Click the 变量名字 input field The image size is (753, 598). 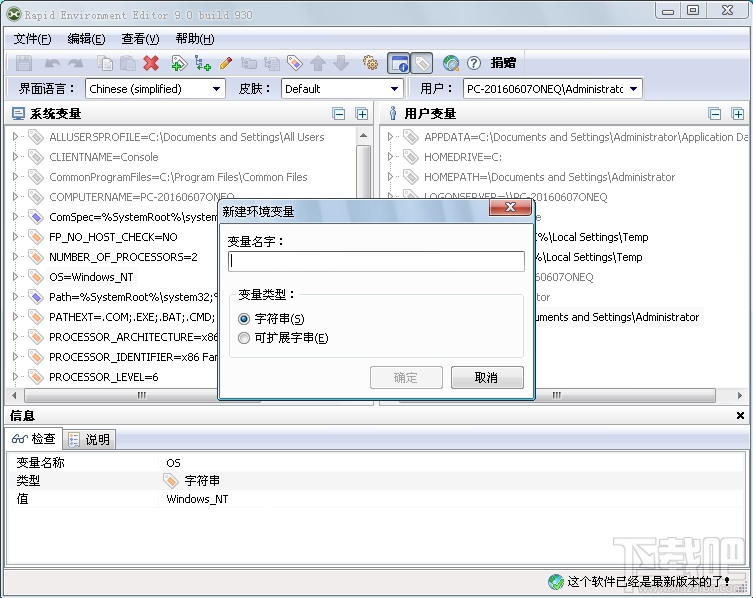pos(376,261)
